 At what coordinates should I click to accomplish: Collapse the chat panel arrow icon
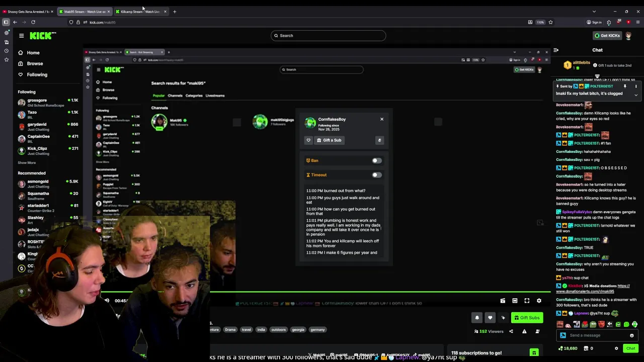[556, 50]
